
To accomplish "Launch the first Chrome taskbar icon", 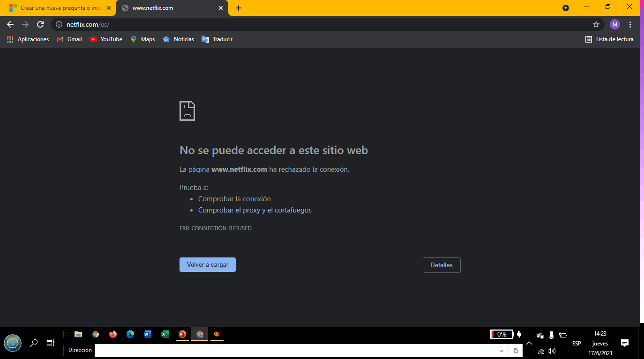I will (x=96, y=334).
